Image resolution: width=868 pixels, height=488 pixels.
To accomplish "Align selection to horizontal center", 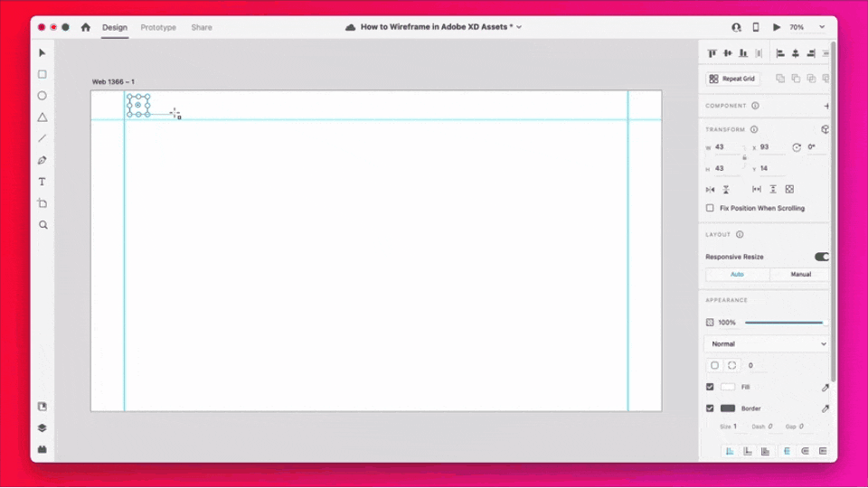I will point(796,53).
